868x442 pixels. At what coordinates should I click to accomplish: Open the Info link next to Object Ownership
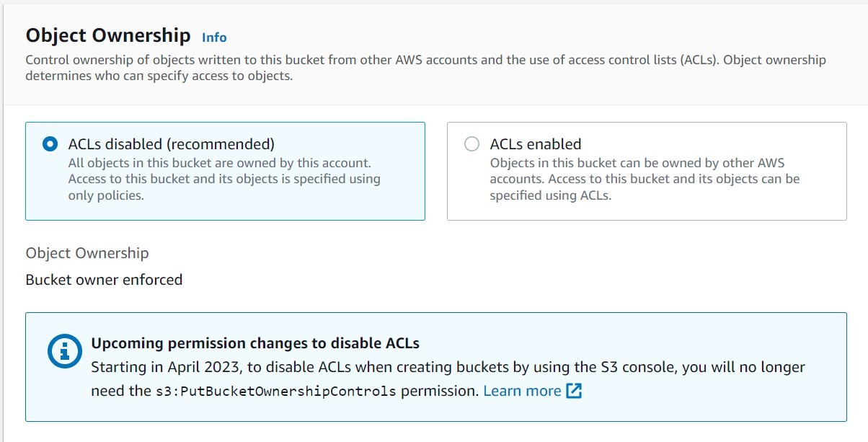213,37
